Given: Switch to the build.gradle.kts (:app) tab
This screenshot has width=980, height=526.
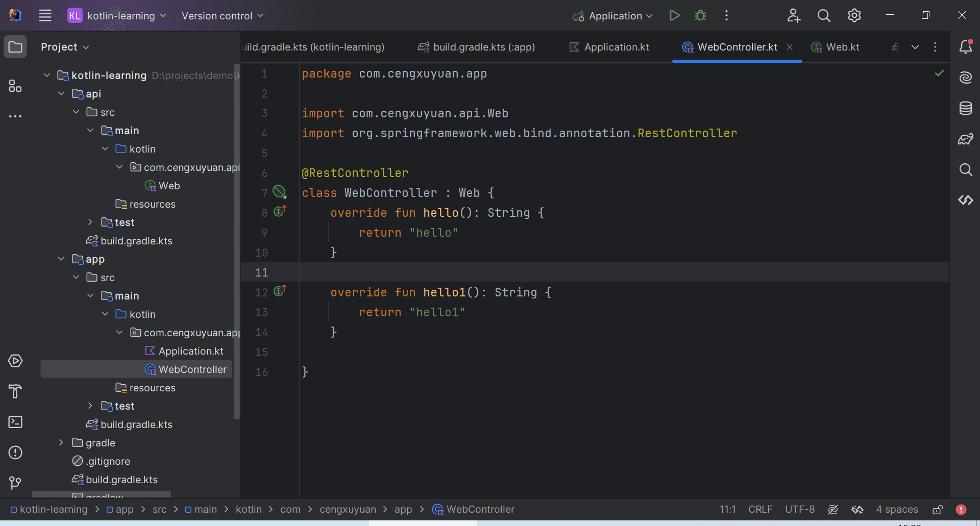Looking at the screenshot, I should click(x=476, y=47).
